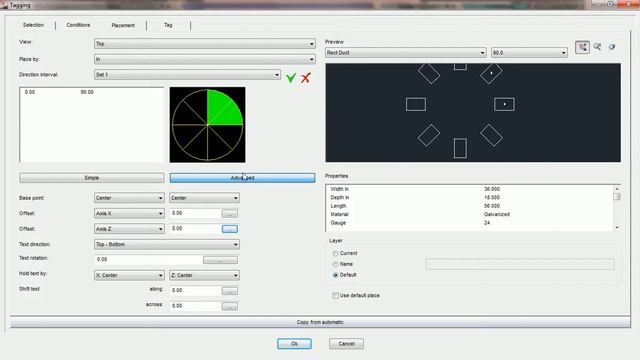Open the Z: Center hold text dropdown
640x360 pixels.
tap(204, 276)
